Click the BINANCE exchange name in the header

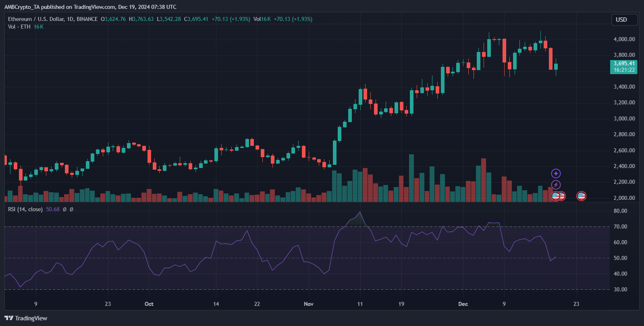coord(87,19)
